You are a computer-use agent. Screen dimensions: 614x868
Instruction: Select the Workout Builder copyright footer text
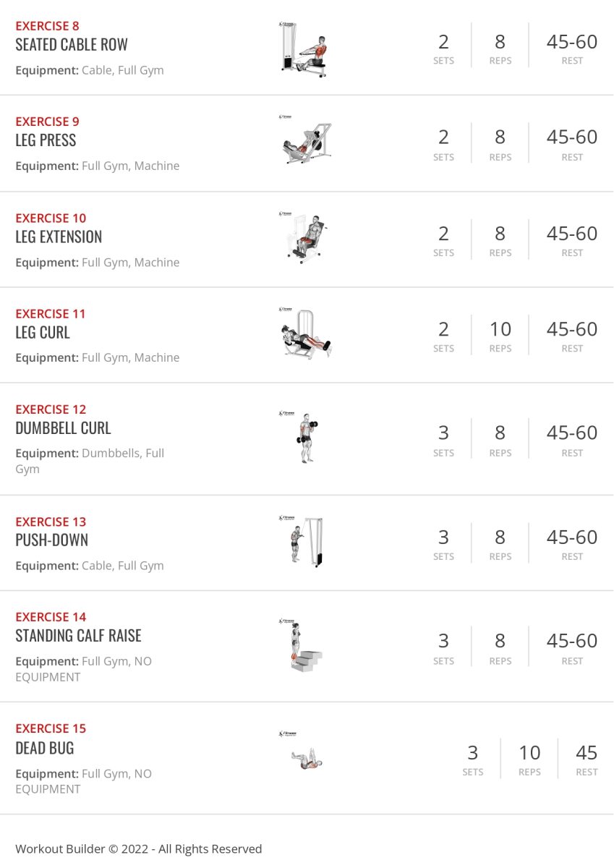(x=139, y=849)
